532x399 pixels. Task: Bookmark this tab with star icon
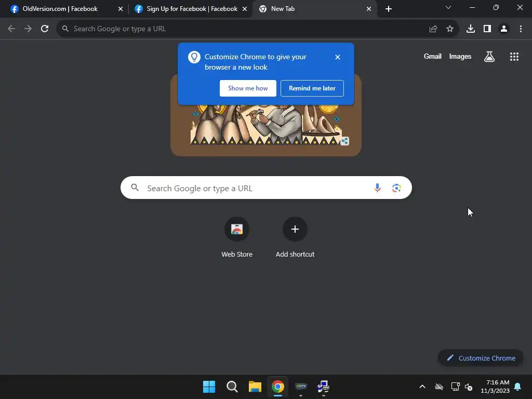450,29
